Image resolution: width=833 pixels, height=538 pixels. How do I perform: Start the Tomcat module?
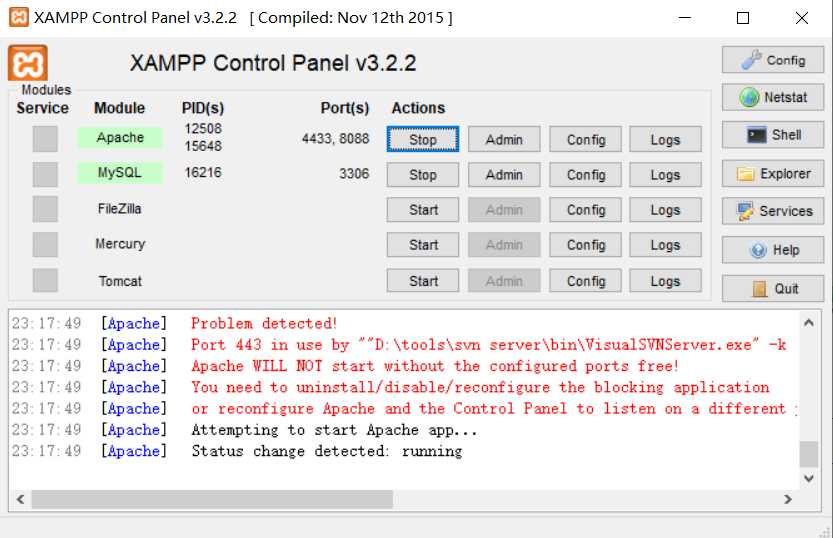click(x=423, y=280)
